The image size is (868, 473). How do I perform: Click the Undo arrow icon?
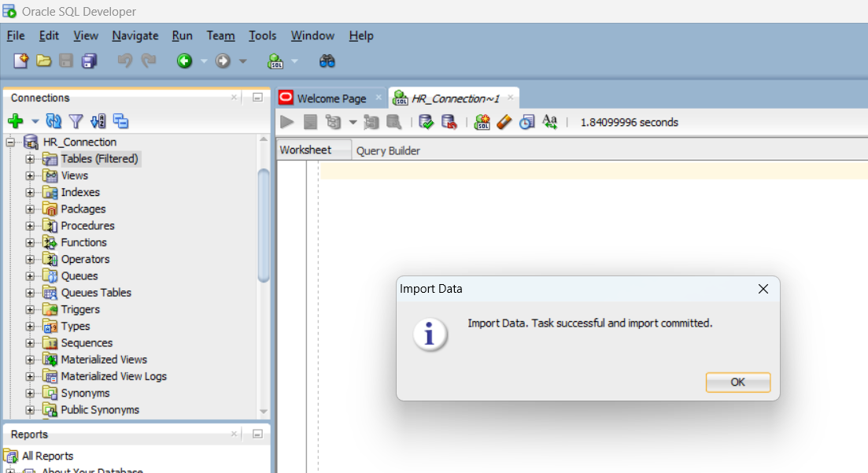coord(125,61)
